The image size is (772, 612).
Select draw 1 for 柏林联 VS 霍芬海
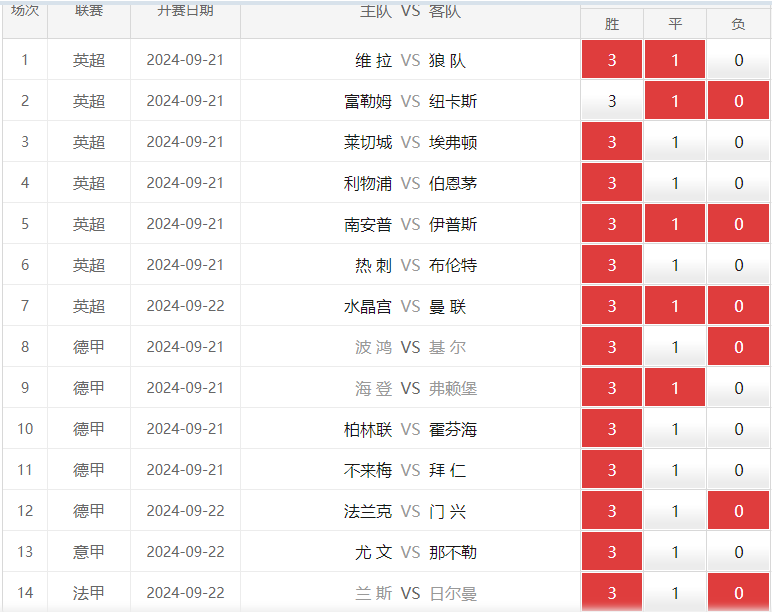pos(675,429)
